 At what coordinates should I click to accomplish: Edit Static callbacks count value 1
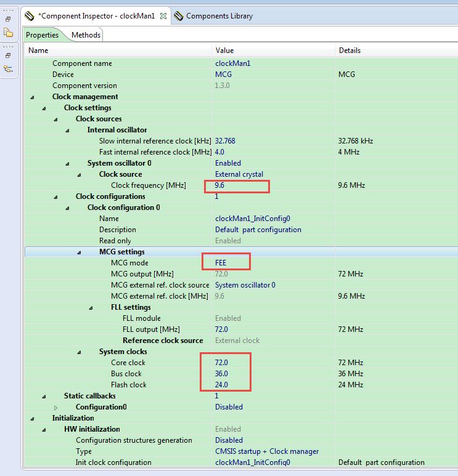point(217,395)
